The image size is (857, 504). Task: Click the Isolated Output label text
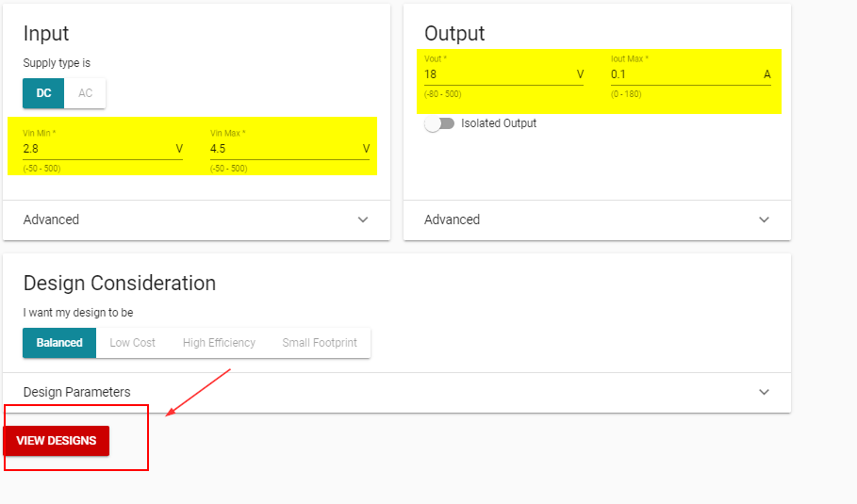[499, 123]
